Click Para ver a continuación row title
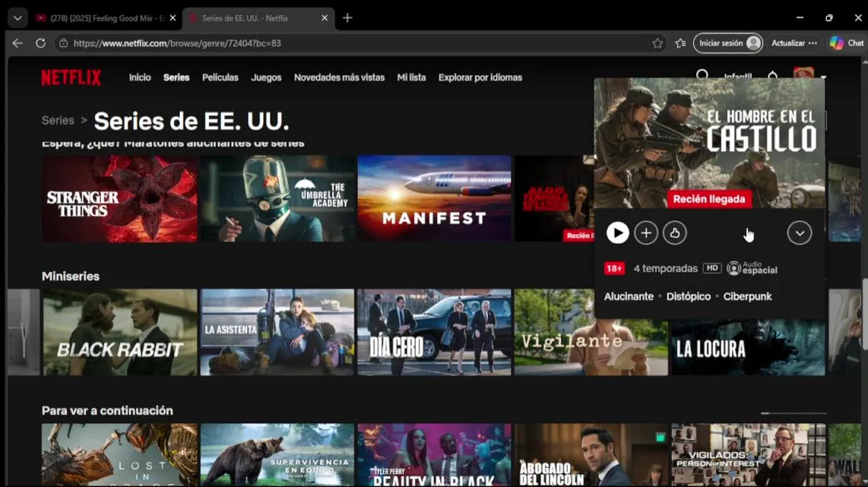Viewport: 868px width, 487px height. [107, 411]
